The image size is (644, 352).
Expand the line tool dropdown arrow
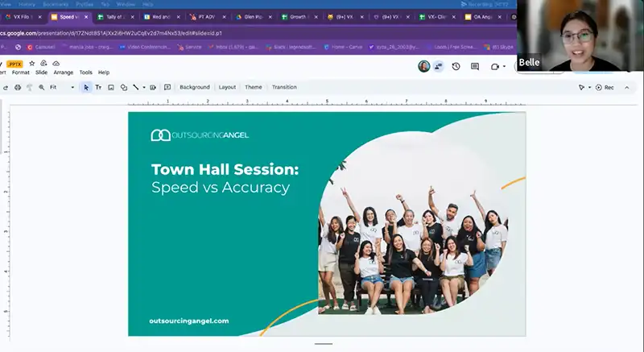click(144, 87)
